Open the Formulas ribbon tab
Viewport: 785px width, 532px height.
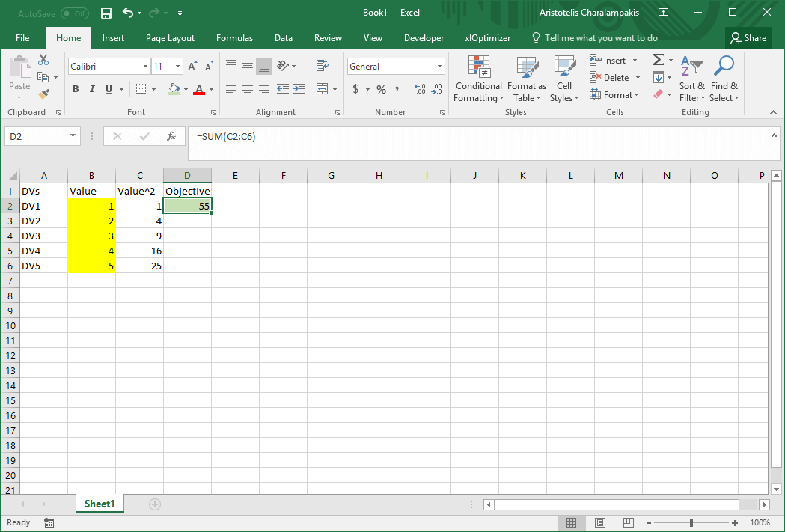pos(234,38)
